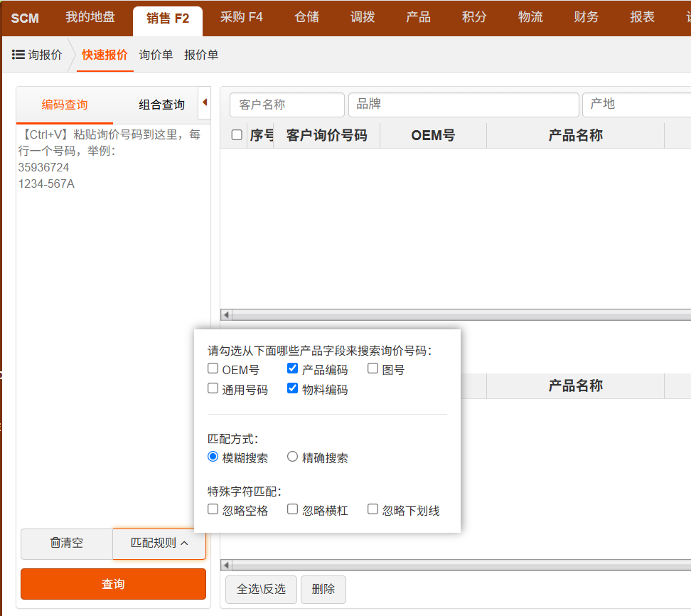Uncheck the 产品编码 checkbox

(x=292, y=368)
